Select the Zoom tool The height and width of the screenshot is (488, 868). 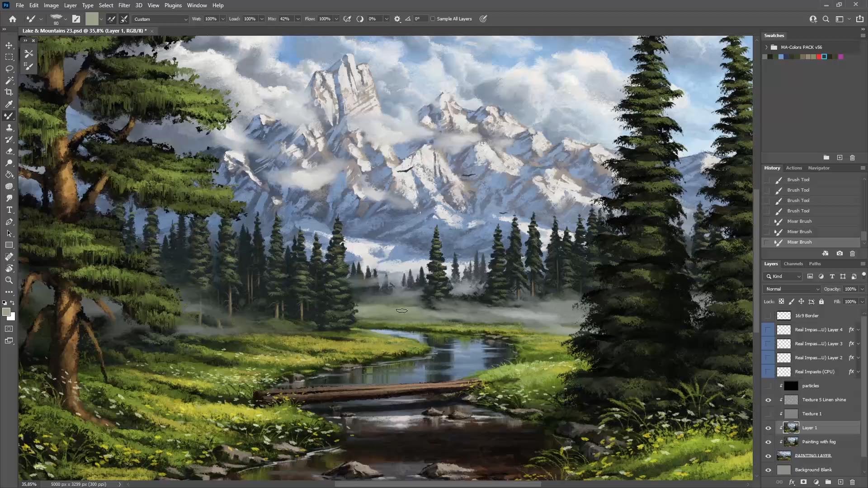pyautogui.click(x=9, y=280)
